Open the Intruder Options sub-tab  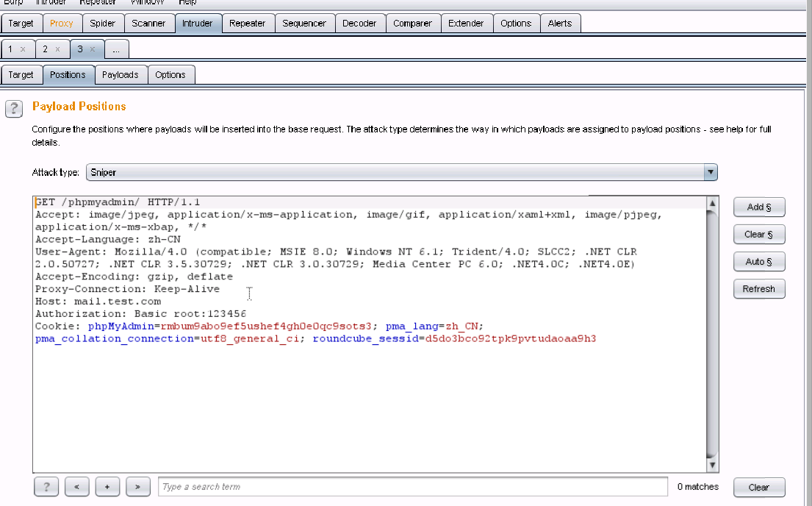(170, 75)
